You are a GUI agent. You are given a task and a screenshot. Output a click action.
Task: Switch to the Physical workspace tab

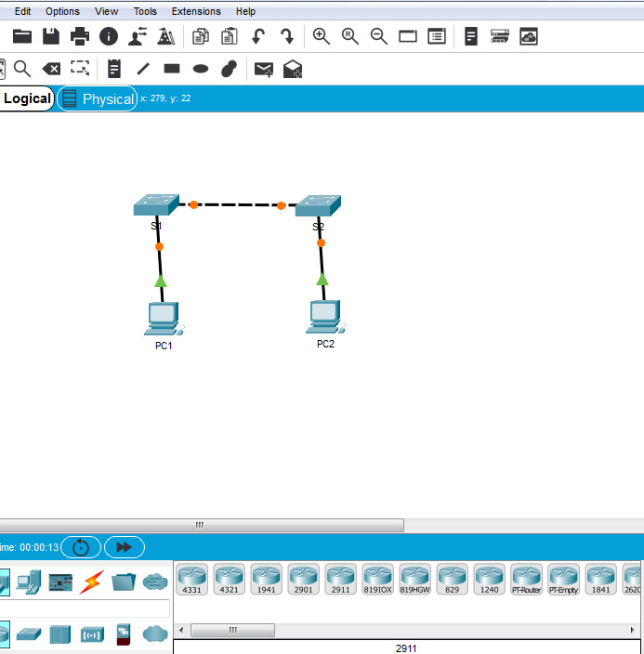[98, 98]
